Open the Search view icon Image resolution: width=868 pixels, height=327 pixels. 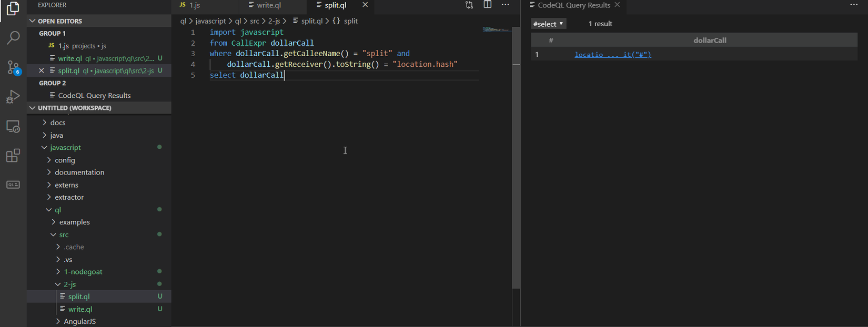[x=13, y=37]
